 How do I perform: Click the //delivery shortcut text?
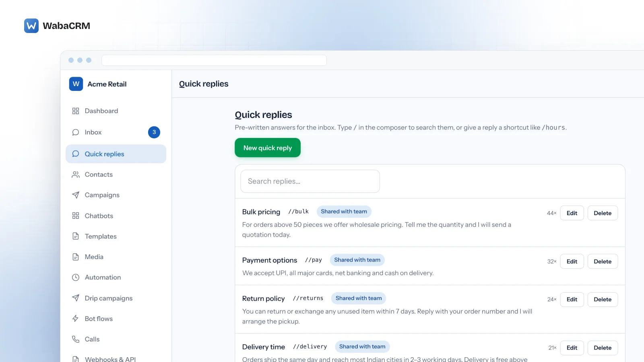(310, 346)
